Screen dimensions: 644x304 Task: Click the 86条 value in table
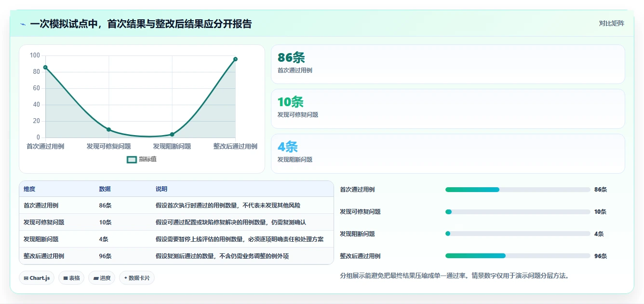point(105,205)
